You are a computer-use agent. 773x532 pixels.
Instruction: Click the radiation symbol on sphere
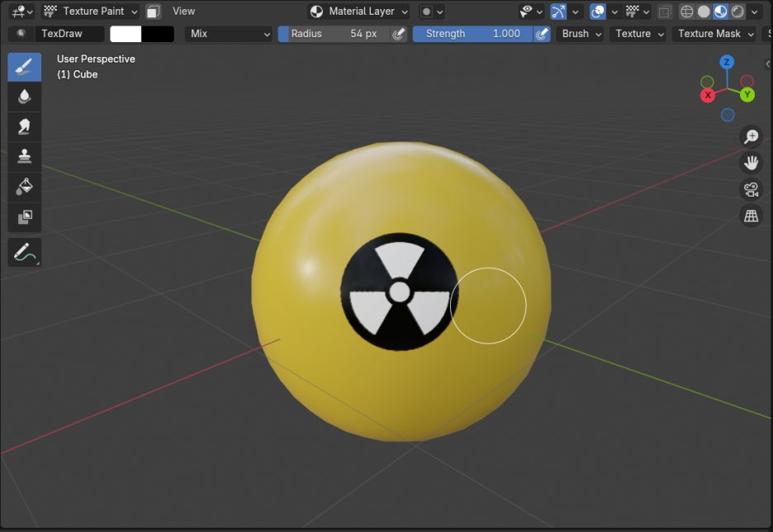click(400, 292)
